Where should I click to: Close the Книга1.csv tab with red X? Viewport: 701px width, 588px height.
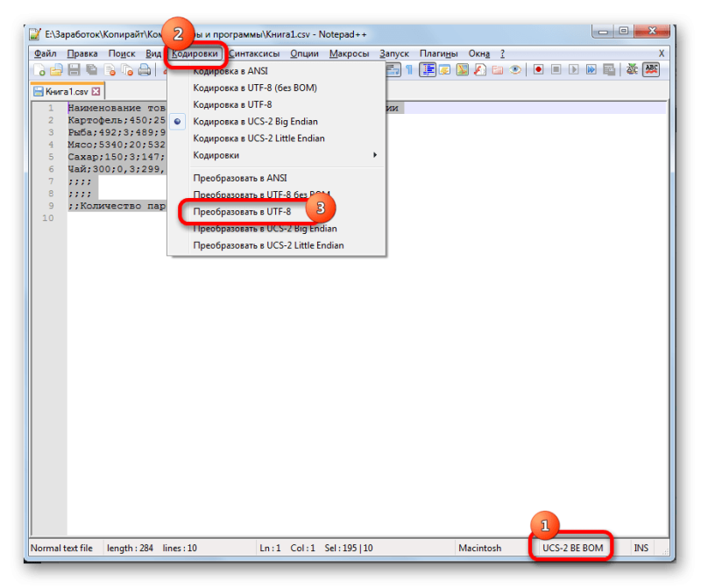click(x=96, y=92)
